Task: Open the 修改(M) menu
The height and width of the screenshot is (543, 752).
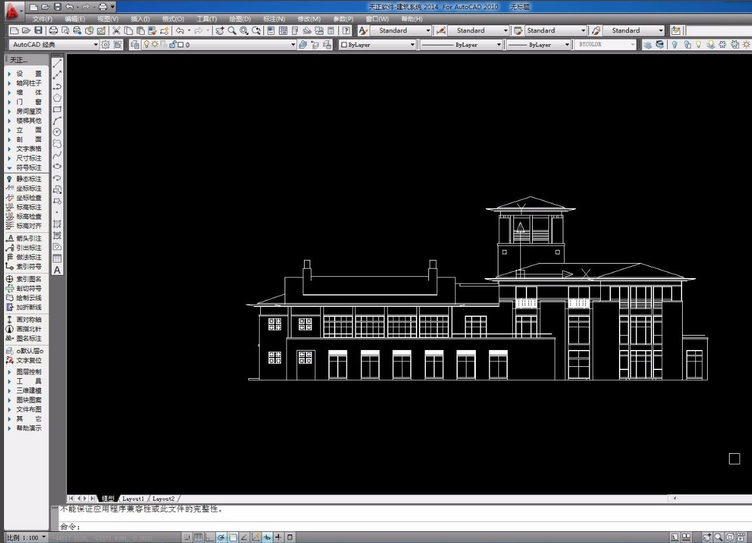Action: [309, 19]
